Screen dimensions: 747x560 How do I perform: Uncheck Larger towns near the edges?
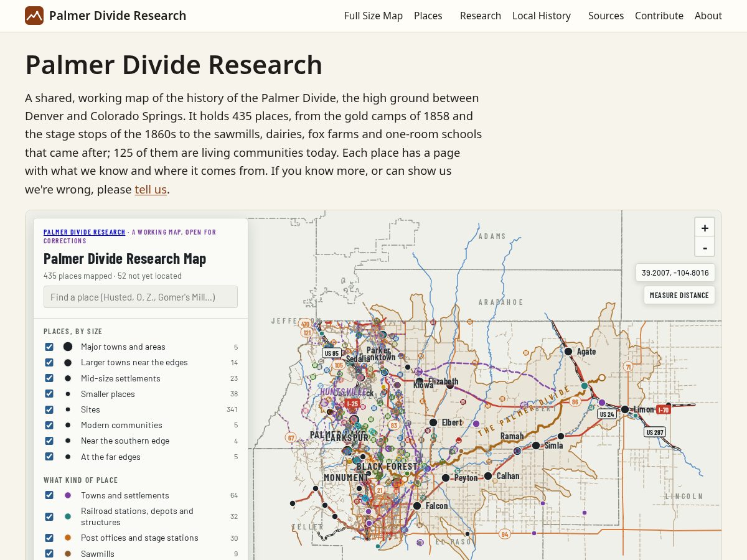pyautogui.click(x=49, y=362)
